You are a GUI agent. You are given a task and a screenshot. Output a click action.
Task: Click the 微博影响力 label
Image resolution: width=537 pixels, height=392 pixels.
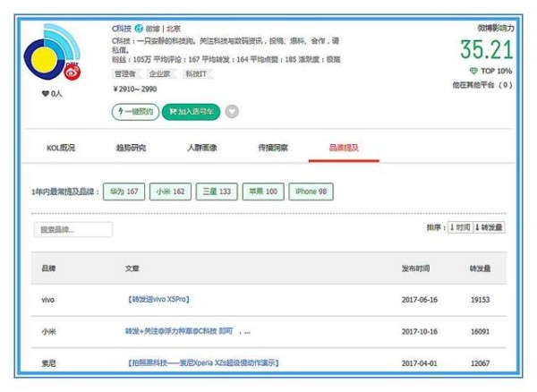pos(496,28)
